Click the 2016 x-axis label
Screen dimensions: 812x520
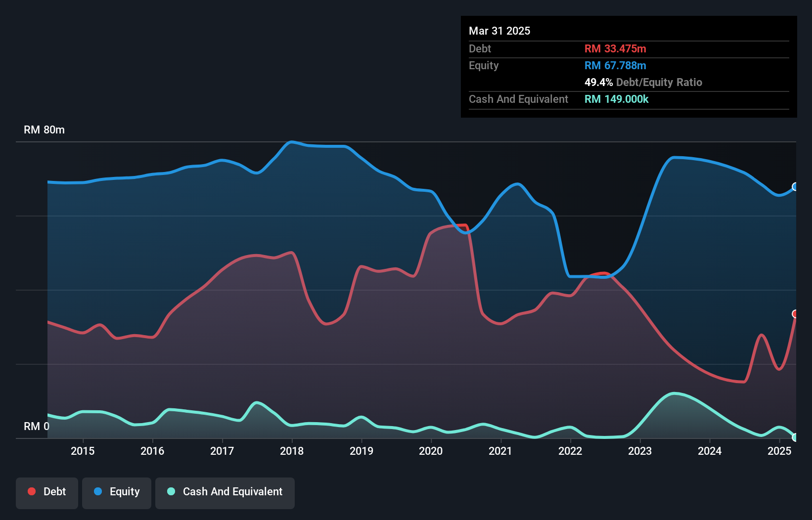152,451
